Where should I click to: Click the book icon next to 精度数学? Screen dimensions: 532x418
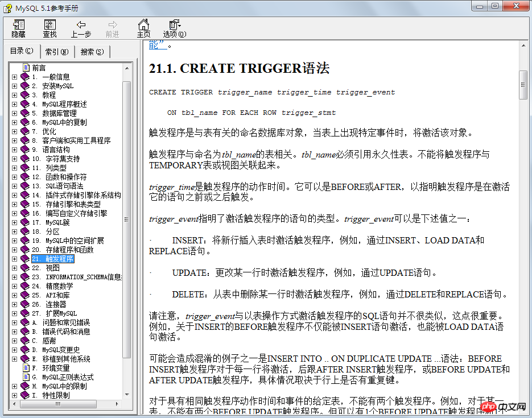(x=25, y=286)
